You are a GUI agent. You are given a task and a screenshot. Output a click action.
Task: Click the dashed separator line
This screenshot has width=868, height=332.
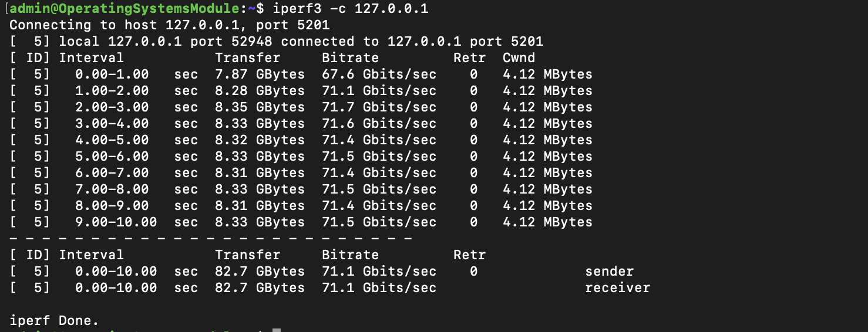point(210,239)
